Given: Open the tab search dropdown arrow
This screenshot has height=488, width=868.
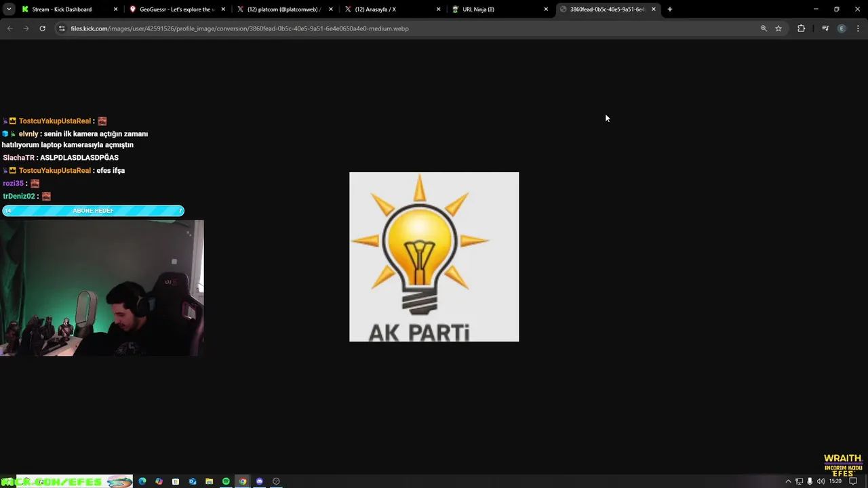Looking at the screenshot, I should 9,9.
